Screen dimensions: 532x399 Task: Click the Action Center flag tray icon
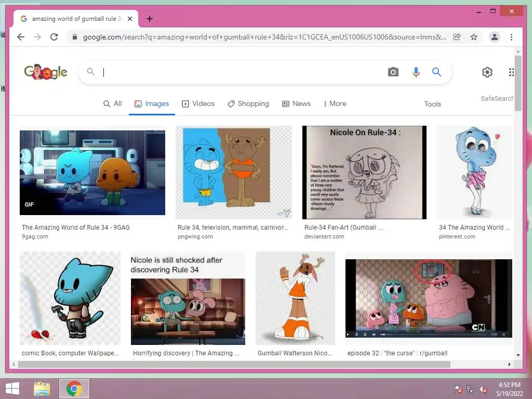[458, 389]
